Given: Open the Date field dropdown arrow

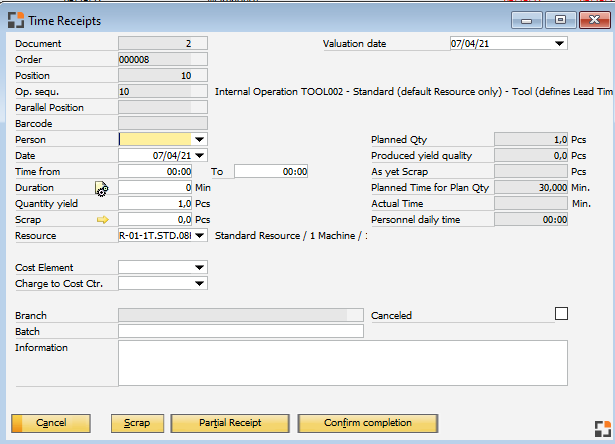Looking at the screenshot, I should (x=200, y=156).
